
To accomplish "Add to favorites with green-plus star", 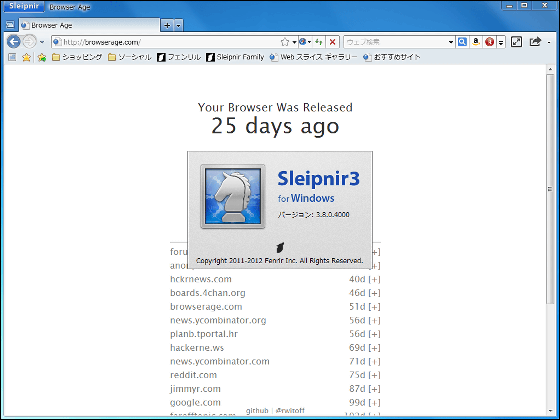I will click(42, 57).
